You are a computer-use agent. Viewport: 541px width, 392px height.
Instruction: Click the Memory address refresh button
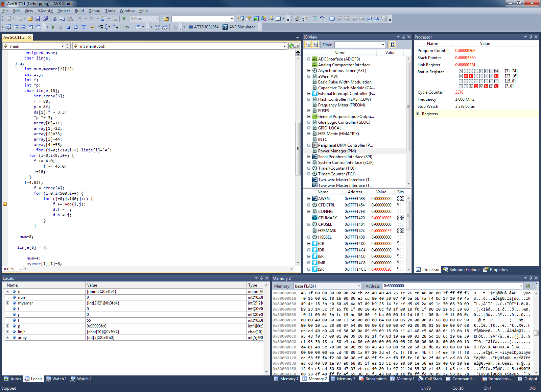coord(528,286)
